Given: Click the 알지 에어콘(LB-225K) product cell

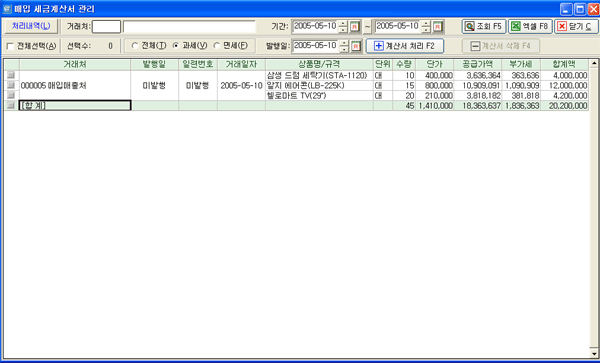Looking at the screenshot, I should tap(306, 86).
